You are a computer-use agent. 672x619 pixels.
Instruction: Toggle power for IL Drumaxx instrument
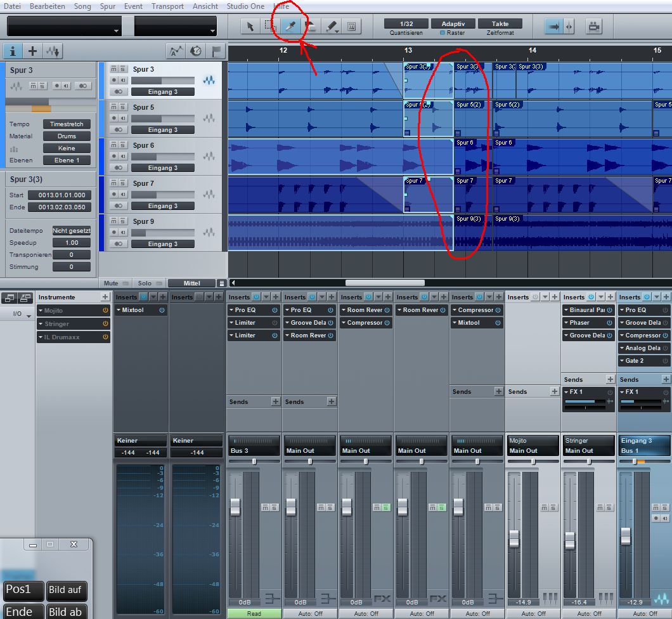pyautogui.click(x=105, y=337)
